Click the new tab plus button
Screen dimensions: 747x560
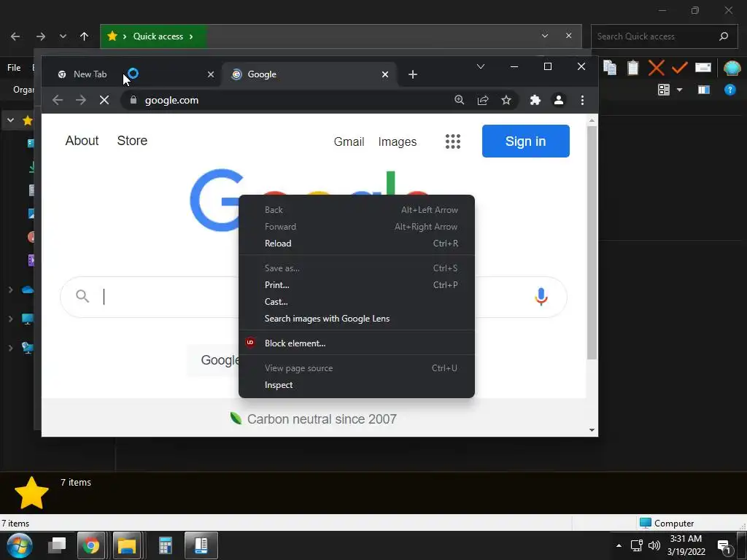tap(413, 74)
